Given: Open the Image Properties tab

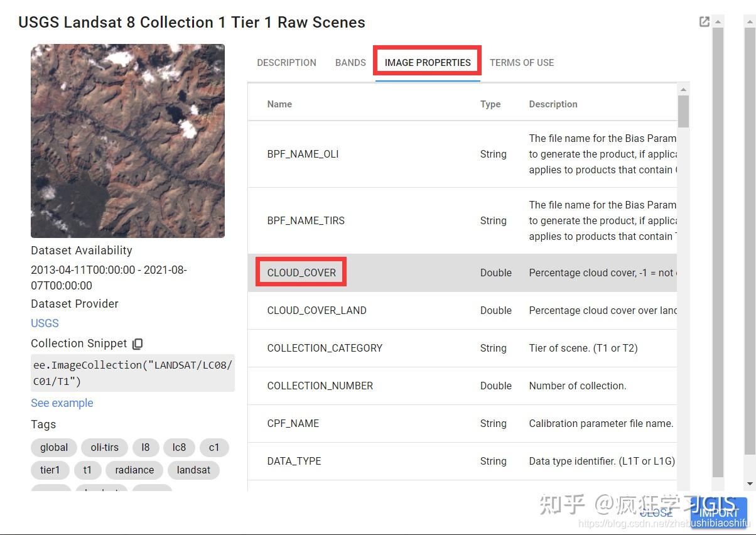Looking at the screenshot, I should click(427, 62).
